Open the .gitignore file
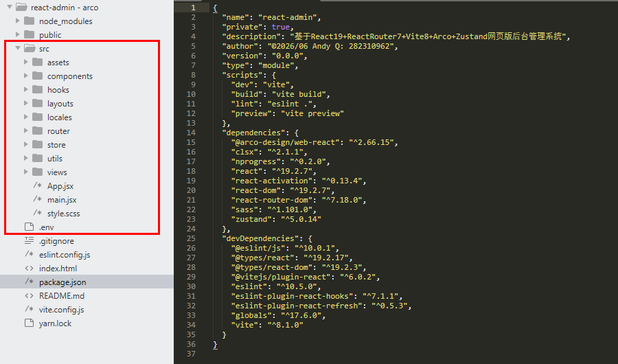This screenshot has width=618, height=364. (56, 241)
